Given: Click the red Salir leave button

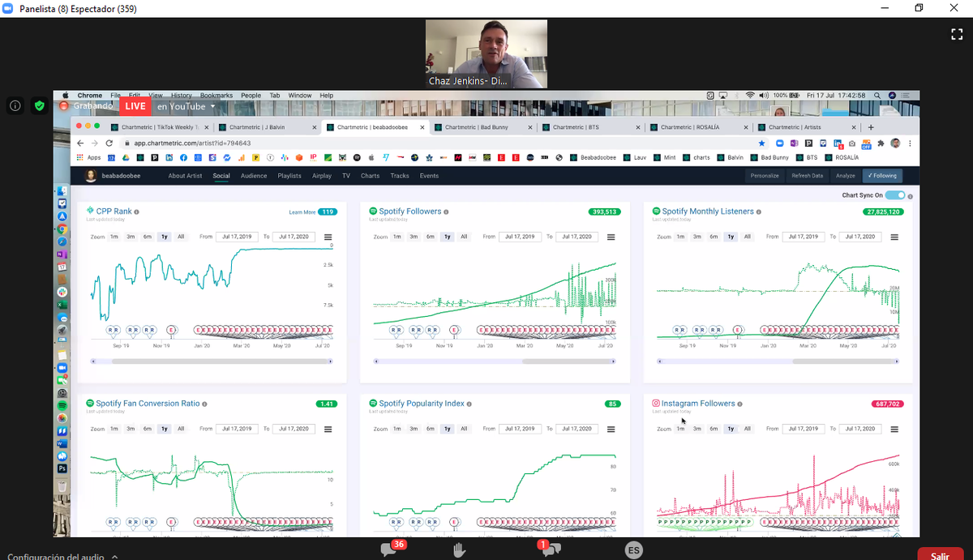Looking at the screenshot, I should (x=940, y=554).
